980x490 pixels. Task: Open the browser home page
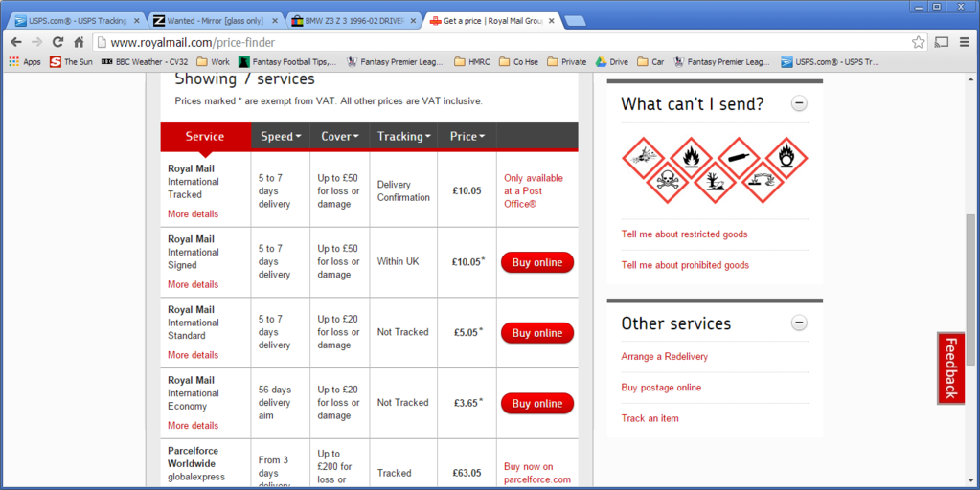(79, 42)
